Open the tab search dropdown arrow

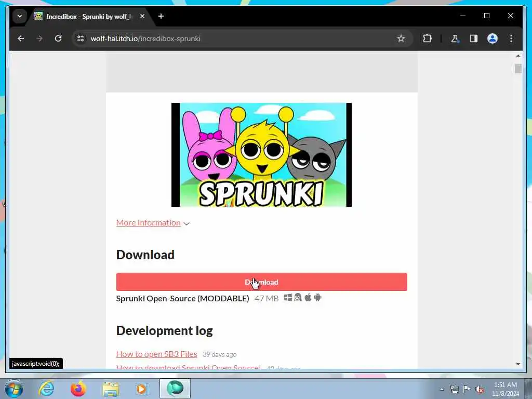pos(20,16)
